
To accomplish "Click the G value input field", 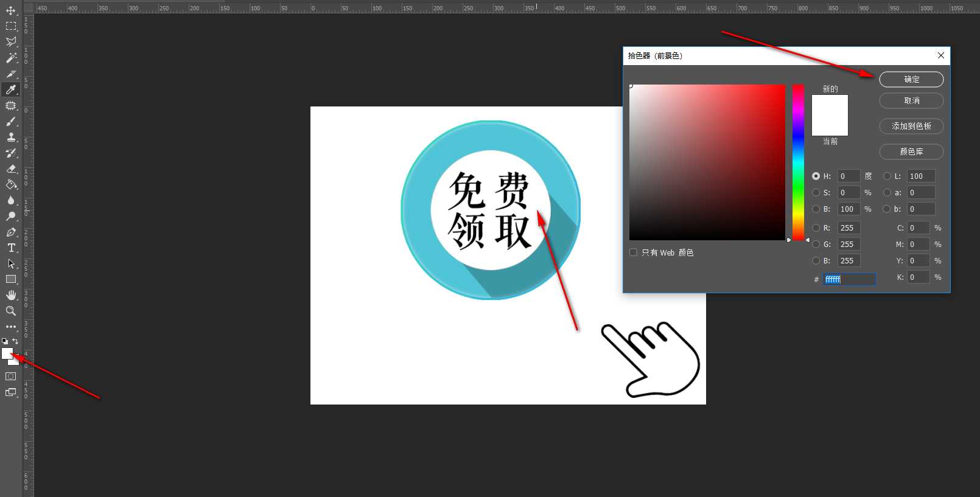I will (x=849, y=244).
